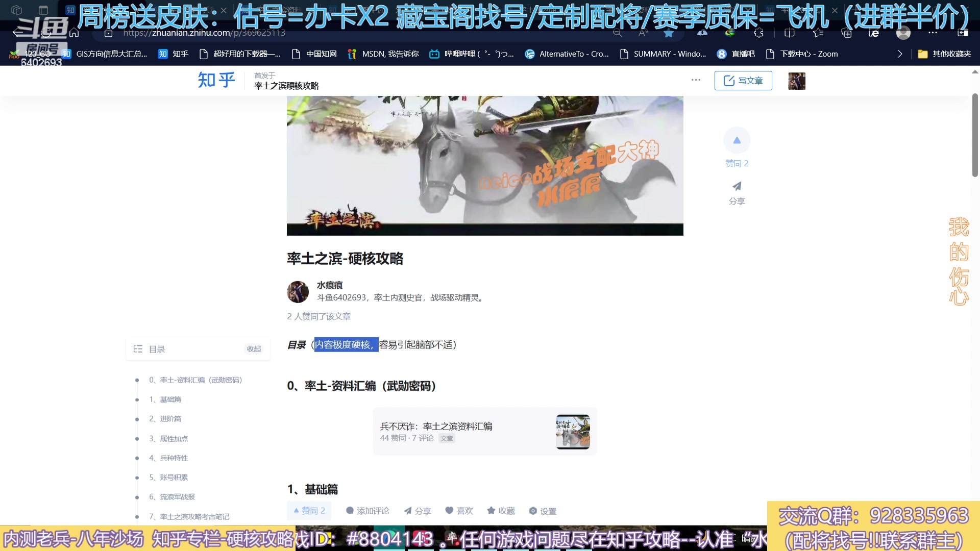Screen dimensions: 980x551
Task: Click the browser profile avatar icon
Action: pyautogui.click(x=903, y=33)
